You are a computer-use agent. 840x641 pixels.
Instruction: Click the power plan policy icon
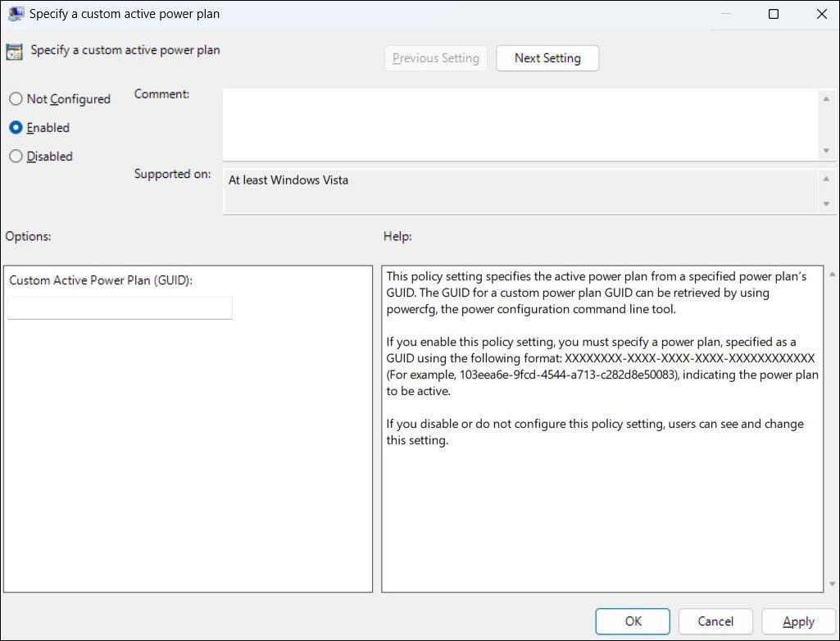click(13, 50)
